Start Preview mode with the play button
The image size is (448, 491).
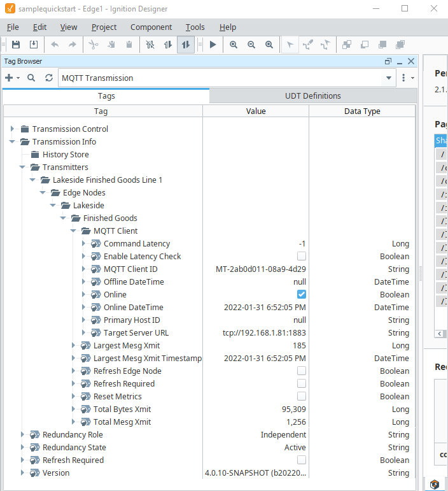pyautogui.click(x=213, y=45)
